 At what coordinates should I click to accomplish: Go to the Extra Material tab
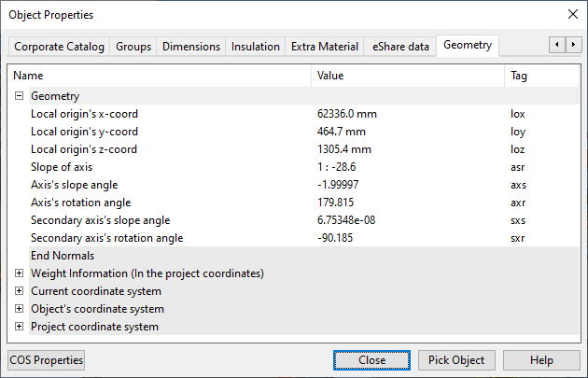[x=324, y=47]
